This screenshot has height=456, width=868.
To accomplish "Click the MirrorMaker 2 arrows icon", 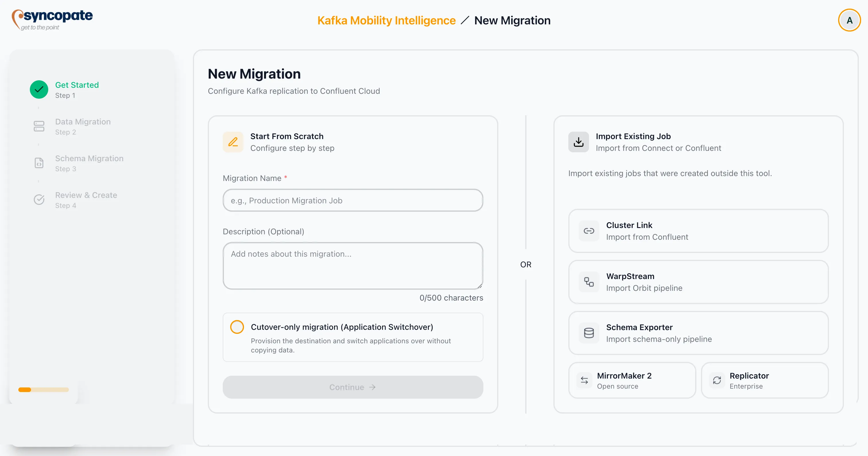I will 584,380.
